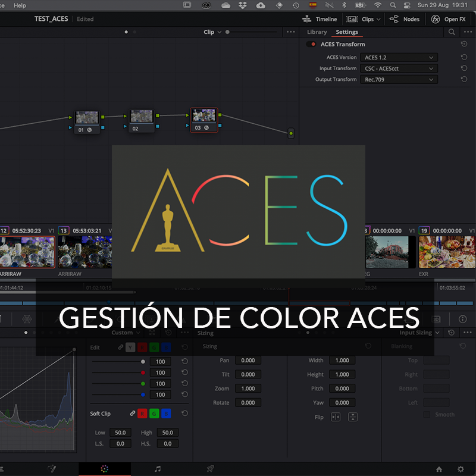The width and height of the screenshot is (476, 476).
Task: Reset the ACES Version setting
Action: point(464,57)
